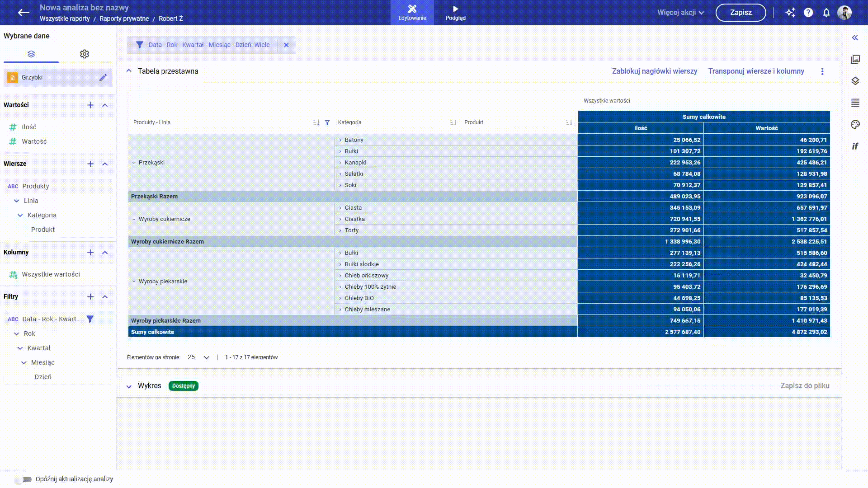
Task: Open the notifications bell
Action: [x=826, y=13]
